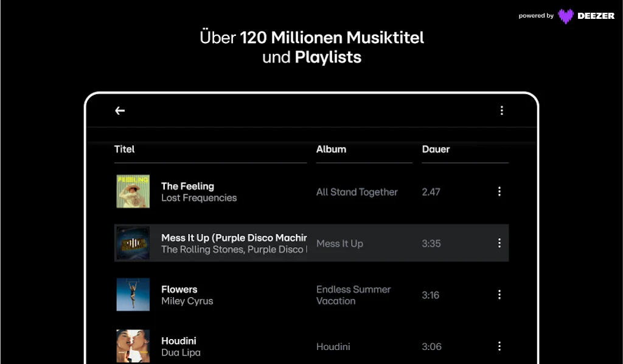623x364 pixels.
Task: Click the Houdini album cover thumbnail
Action: pos(133,346)
